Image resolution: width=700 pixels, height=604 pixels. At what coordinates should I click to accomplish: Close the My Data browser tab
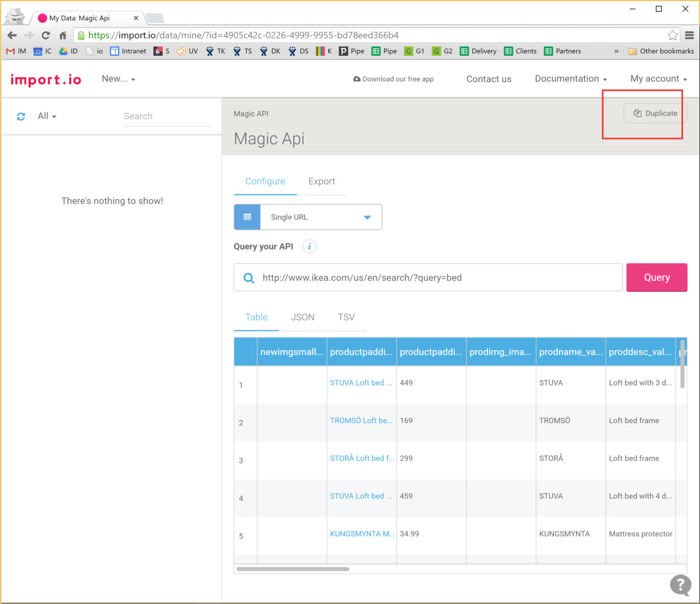(136, 18)
